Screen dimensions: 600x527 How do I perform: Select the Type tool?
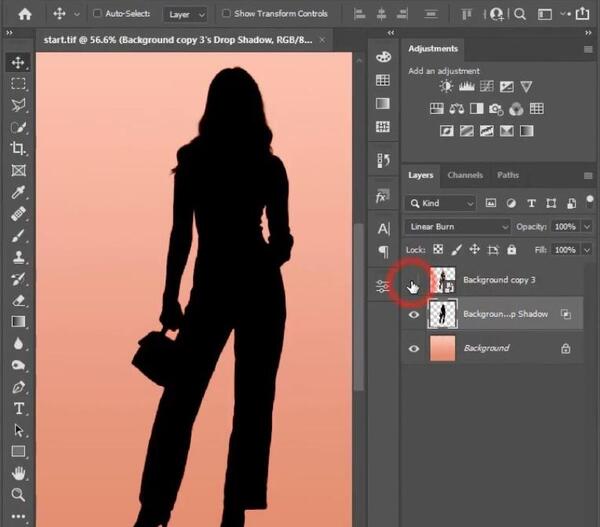pyautogui.click(x=18, y=409)
